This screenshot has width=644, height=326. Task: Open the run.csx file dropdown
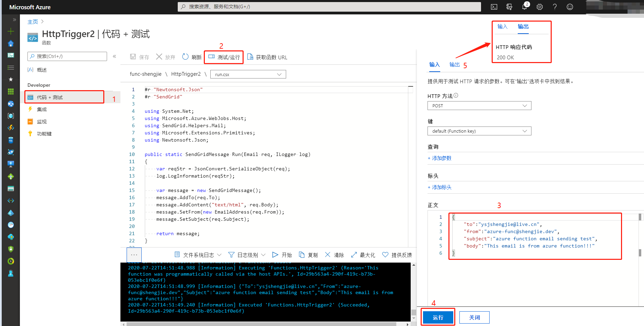tap(248, 74)
